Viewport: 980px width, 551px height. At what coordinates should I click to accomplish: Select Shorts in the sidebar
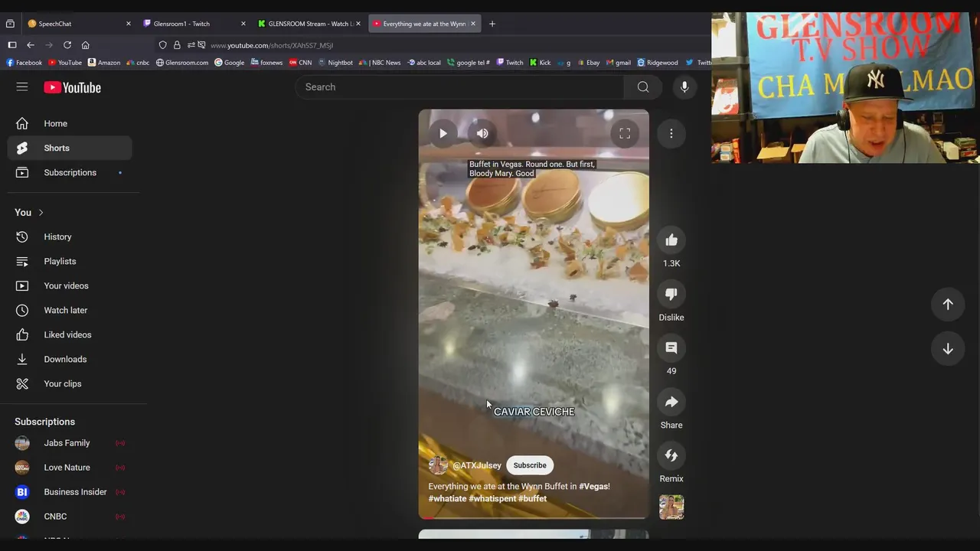pyautogui.click(x=70, y=148)
